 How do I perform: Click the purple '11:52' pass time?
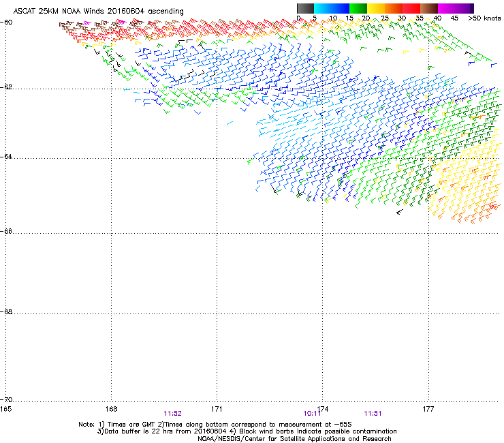click(172, 414)
